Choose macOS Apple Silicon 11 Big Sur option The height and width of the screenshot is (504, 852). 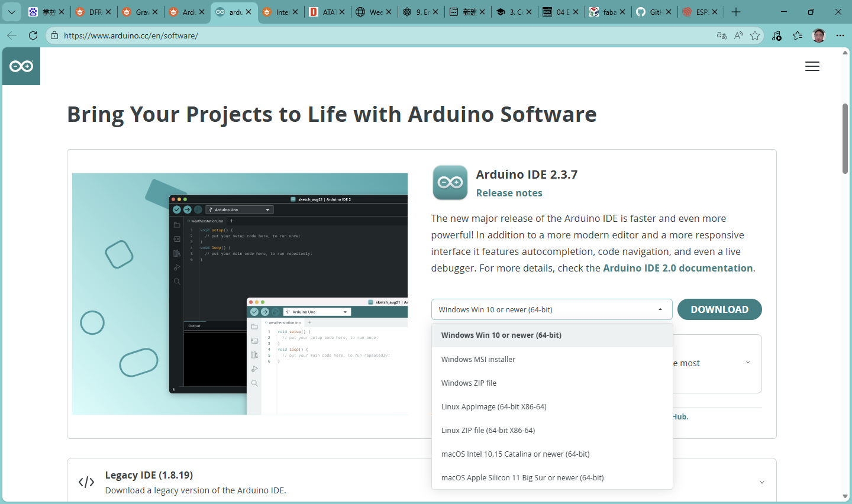[552, 477]
